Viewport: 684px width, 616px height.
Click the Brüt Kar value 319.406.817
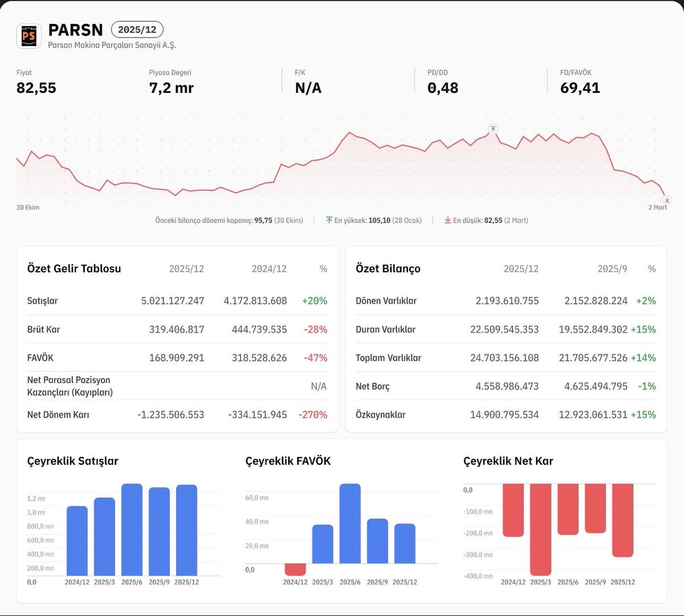point(177,329)
